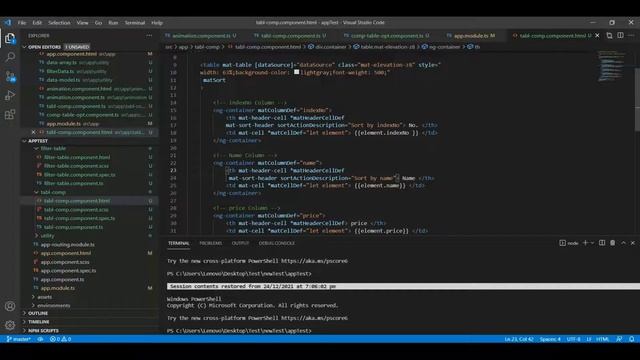Synchronize changes from status bar
Screen dimensions: 640x360
coord(40,339)
